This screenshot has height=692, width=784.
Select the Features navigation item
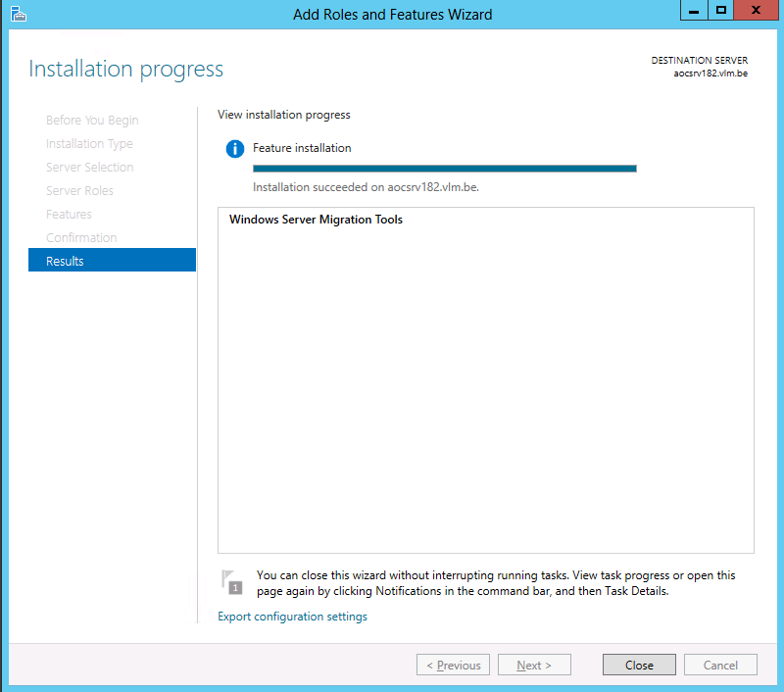click(x=69, y=214)
